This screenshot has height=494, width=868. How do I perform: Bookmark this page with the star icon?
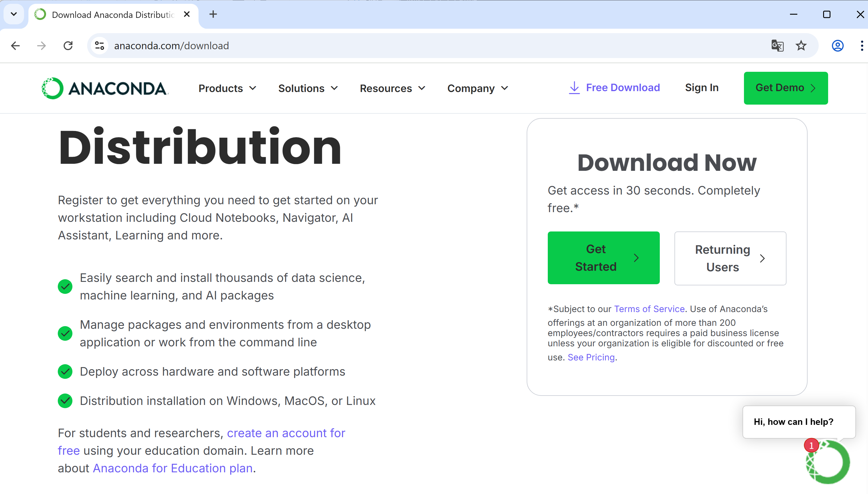click(x=801, y=45)
